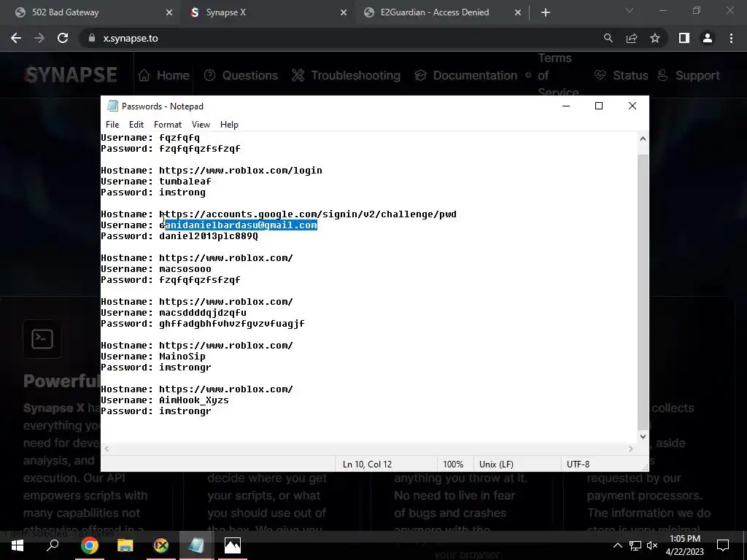Go back with the browser back arrow
This screenshot has height=560, width=747.
pyautogui.click(x=16, y=38)
